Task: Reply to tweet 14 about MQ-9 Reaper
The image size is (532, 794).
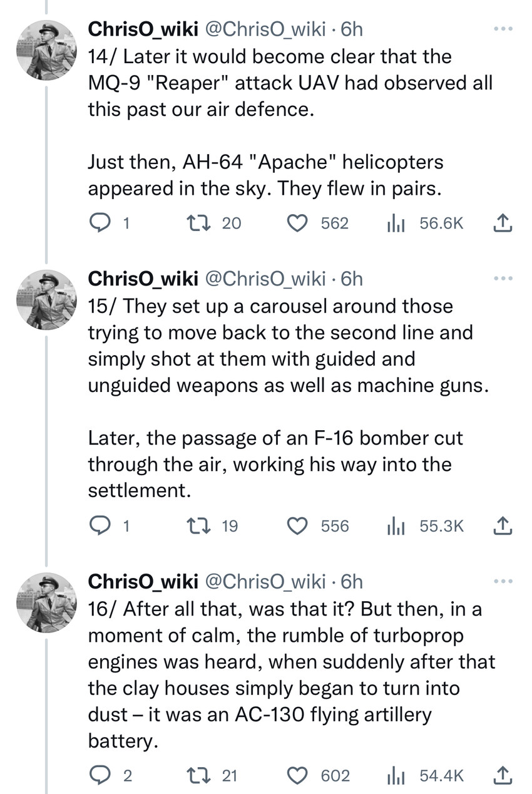Action: point(98,223)
